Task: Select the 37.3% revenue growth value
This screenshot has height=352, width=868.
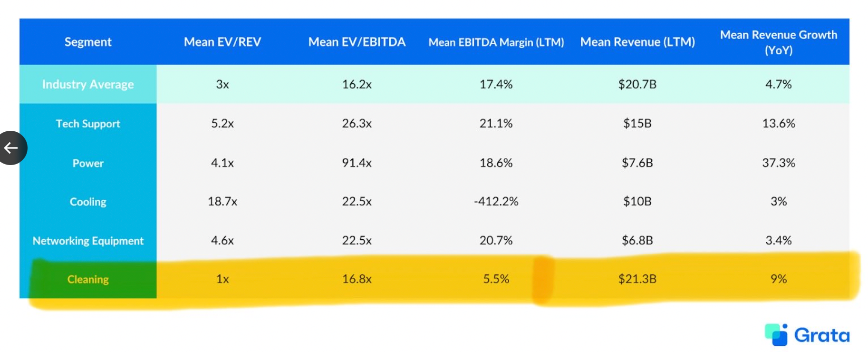Action: [778, 163]
